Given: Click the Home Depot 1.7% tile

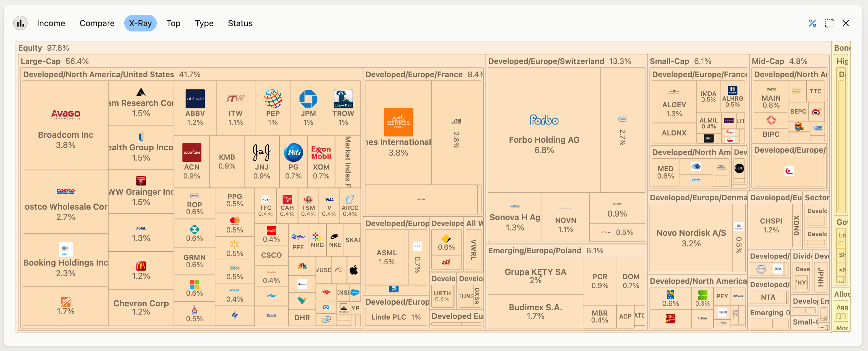Looking at the screenshot, I should (x=65, y=306).
